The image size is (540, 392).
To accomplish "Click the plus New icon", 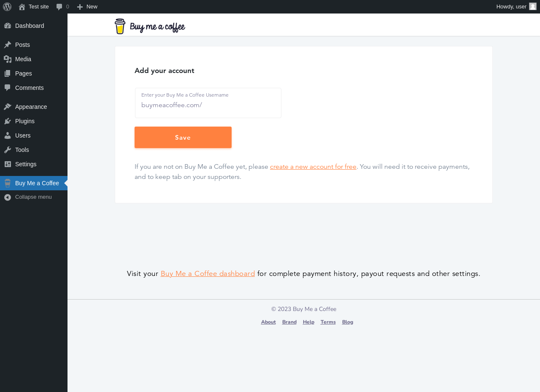I will [80, 7].
